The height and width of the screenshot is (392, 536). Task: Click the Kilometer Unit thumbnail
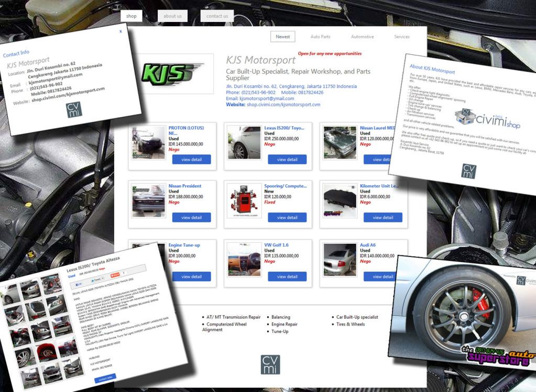pyautogui.click(x=340, y=200)
